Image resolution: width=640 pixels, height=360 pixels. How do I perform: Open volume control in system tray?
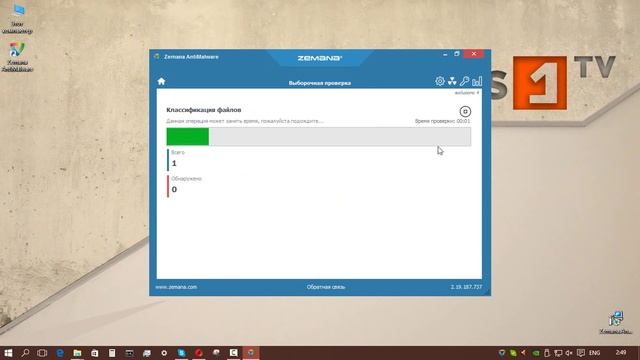point(569,353)
